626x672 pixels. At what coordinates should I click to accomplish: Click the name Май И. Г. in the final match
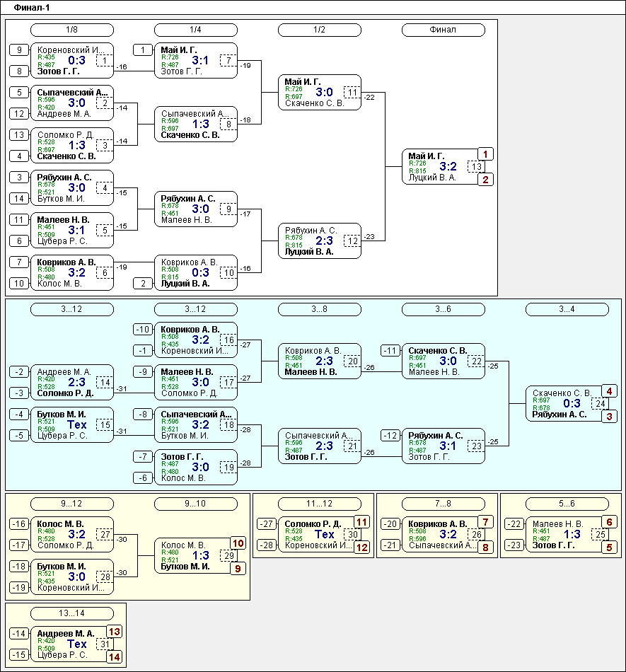pyautogui.click(x=426, y=156)
